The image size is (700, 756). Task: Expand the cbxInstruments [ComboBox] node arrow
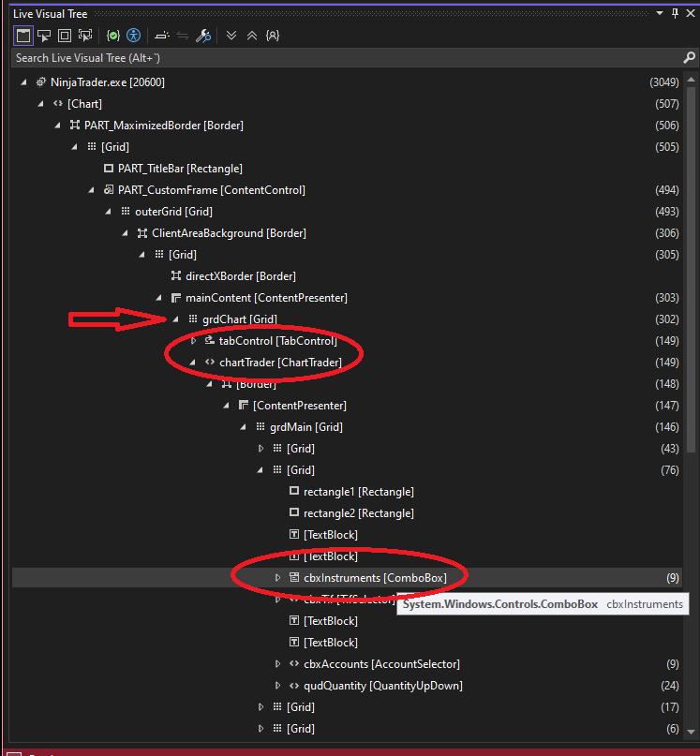pos(277,578)
